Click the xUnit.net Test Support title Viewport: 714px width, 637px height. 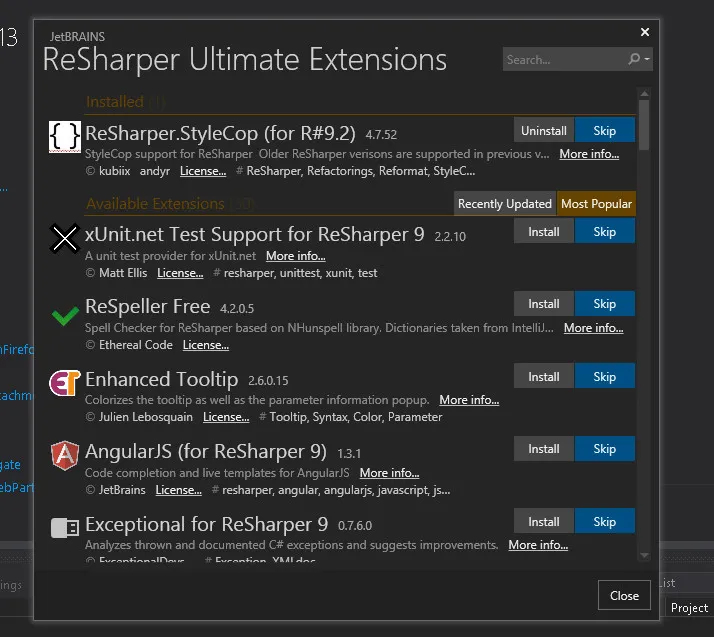click(254, 234)
